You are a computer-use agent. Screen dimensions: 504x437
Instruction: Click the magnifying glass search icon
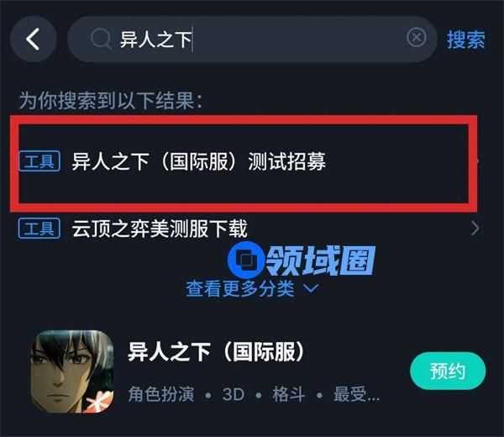pos(101,39)
